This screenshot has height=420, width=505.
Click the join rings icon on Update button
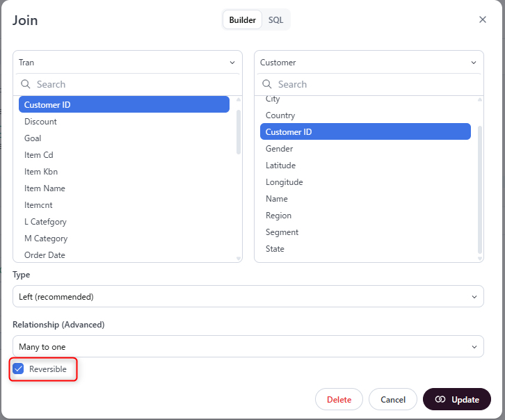tap(440, 400)
